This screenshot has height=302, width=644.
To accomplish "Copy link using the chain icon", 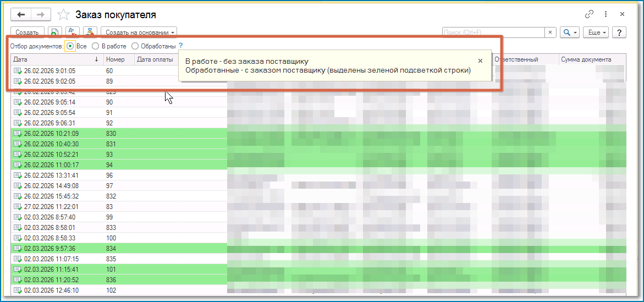I will point(590,14).
